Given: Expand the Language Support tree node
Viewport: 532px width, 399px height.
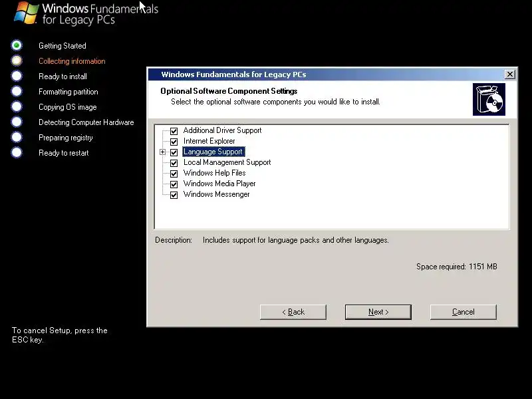Looking at the screenshot, I should tap(162, 152).
